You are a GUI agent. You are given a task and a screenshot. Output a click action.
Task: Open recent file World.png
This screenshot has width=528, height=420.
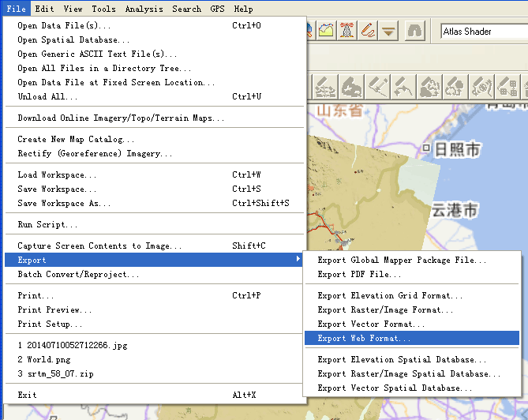tap(155, 359)
